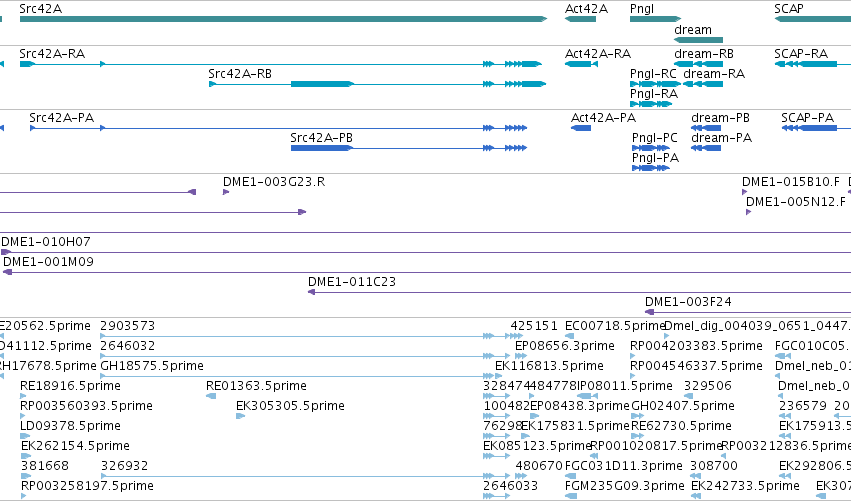Select EST 381668 label

point(45,466)
